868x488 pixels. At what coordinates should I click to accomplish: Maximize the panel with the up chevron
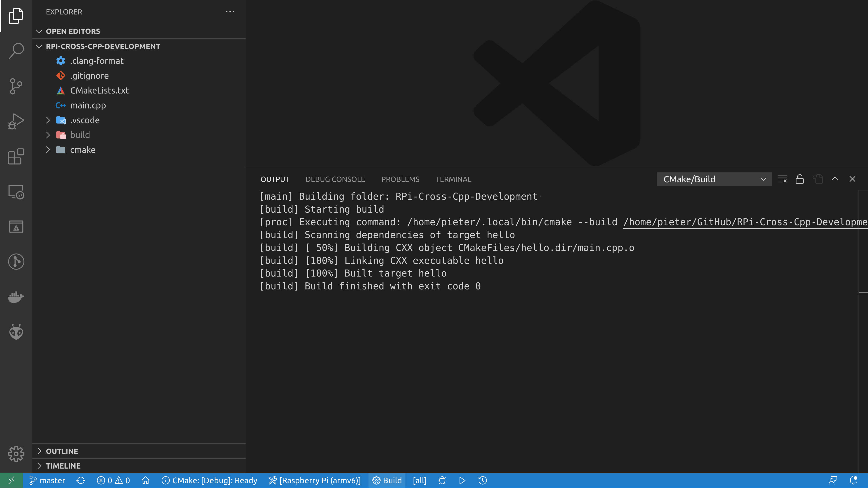tap(835, 179)
